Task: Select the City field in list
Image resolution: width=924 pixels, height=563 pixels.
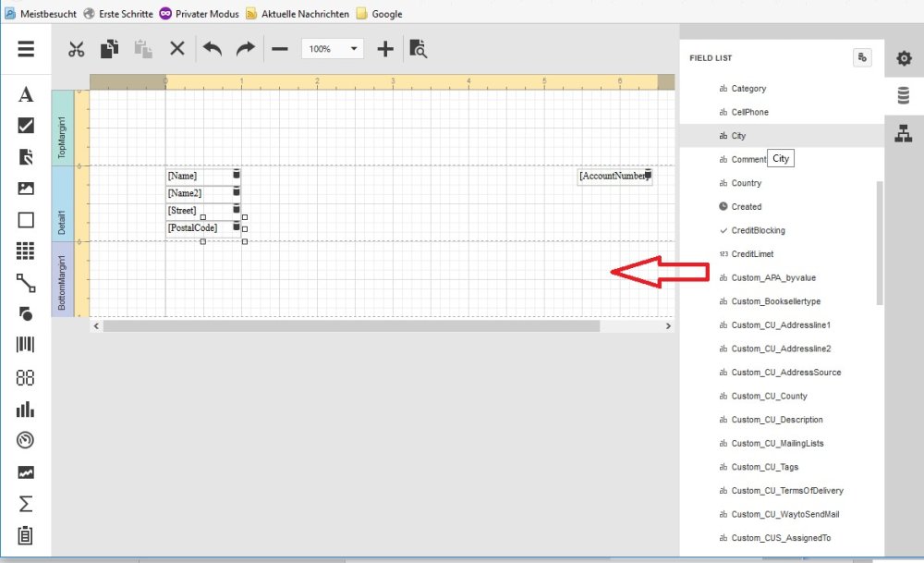Action: (x=782, y=136)
